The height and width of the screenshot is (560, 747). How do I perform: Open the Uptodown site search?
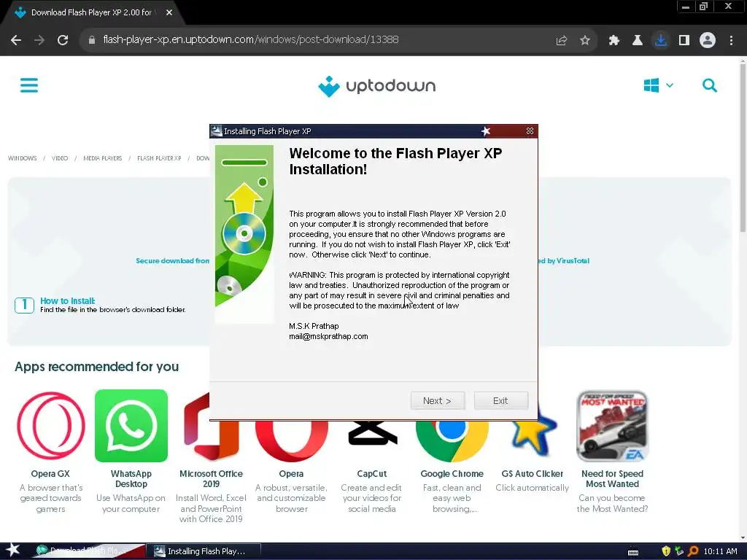click(x=709, y=86)
